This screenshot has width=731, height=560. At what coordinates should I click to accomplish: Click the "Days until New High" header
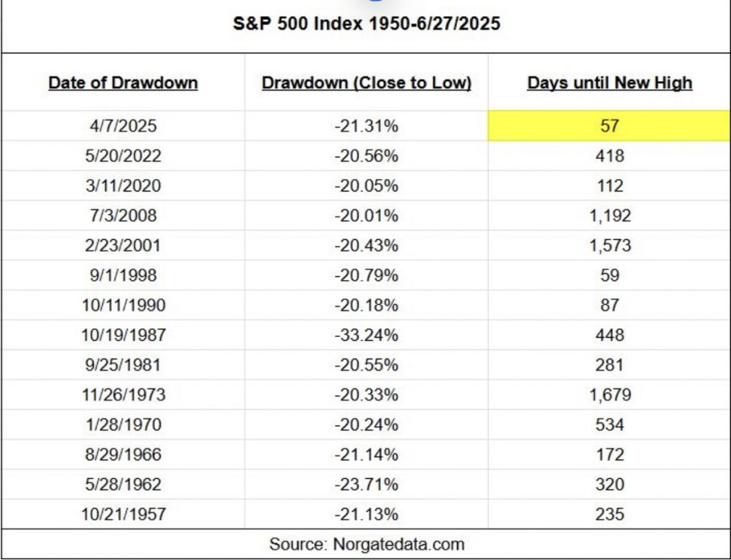[x=610, y=83]
